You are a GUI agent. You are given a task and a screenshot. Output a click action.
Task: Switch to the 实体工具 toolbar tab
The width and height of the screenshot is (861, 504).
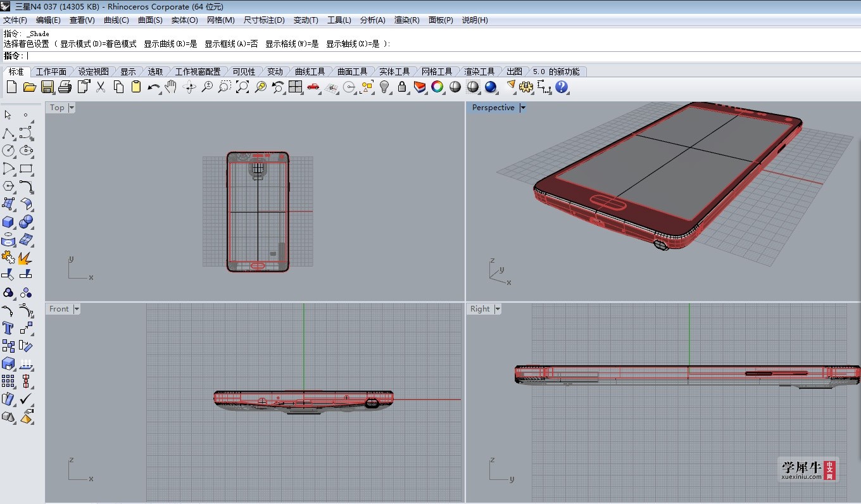[395, 72]
